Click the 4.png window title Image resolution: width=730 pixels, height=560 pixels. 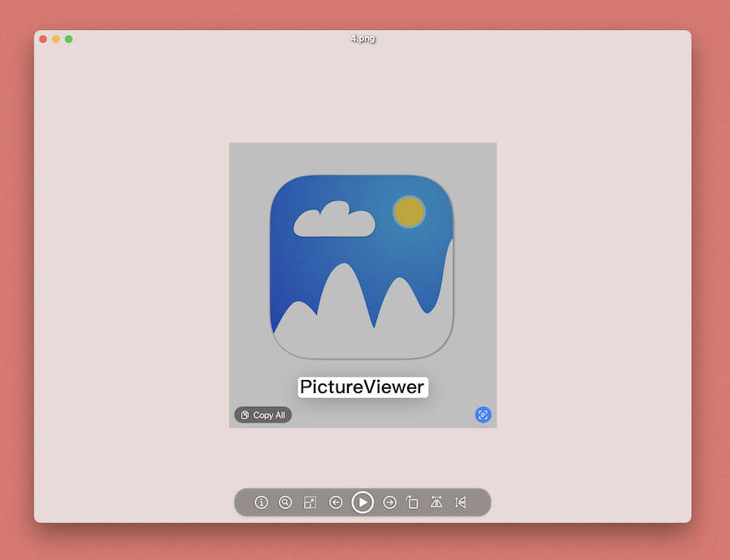click(363, 38)
